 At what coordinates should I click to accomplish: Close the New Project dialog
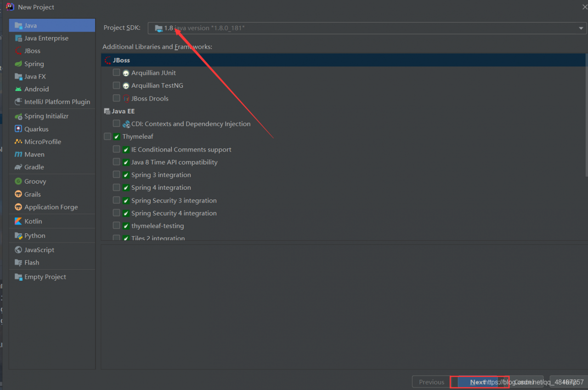coord(584,7)
